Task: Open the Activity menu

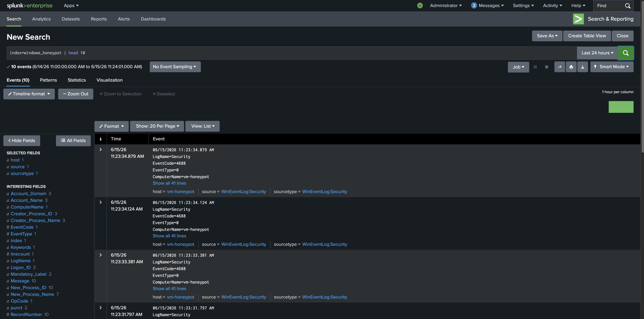Action: point(553,6)
